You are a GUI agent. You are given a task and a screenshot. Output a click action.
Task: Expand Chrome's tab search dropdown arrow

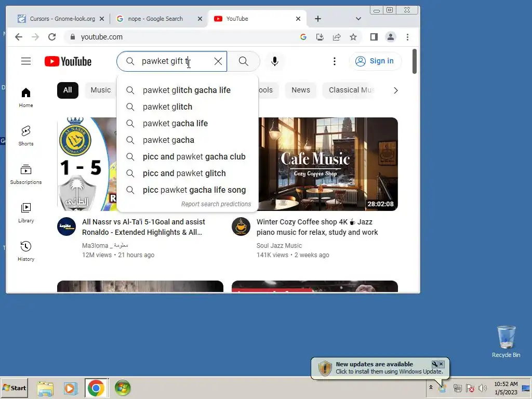point(358,19)
